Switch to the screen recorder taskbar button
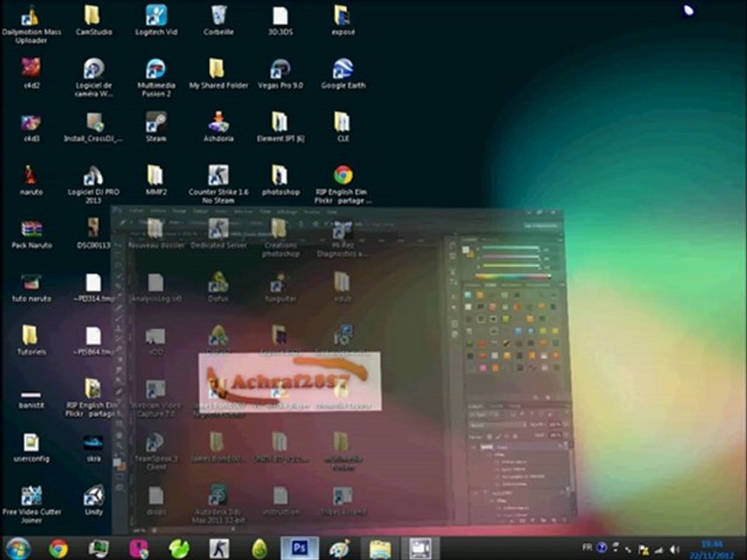The height and width of the screenshot is (560, 747). (x=420, y=548)
